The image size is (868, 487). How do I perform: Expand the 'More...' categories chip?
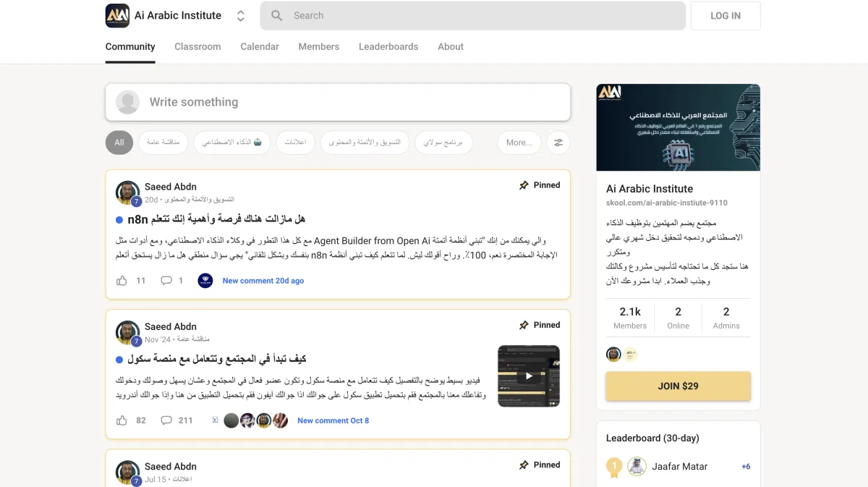click(519, 143)
